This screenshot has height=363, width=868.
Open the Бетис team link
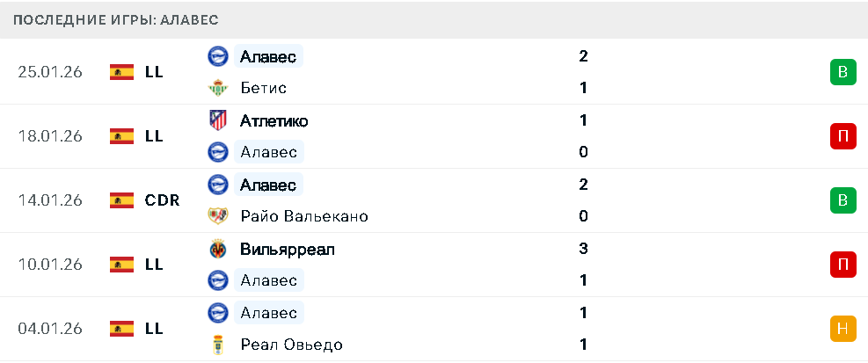(x=263, y=88)
